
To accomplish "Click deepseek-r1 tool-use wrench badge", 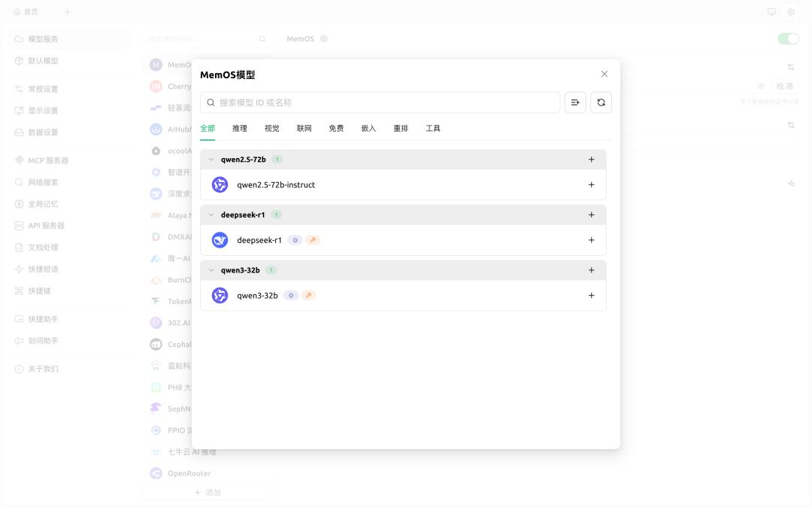I will pos(313,241).
